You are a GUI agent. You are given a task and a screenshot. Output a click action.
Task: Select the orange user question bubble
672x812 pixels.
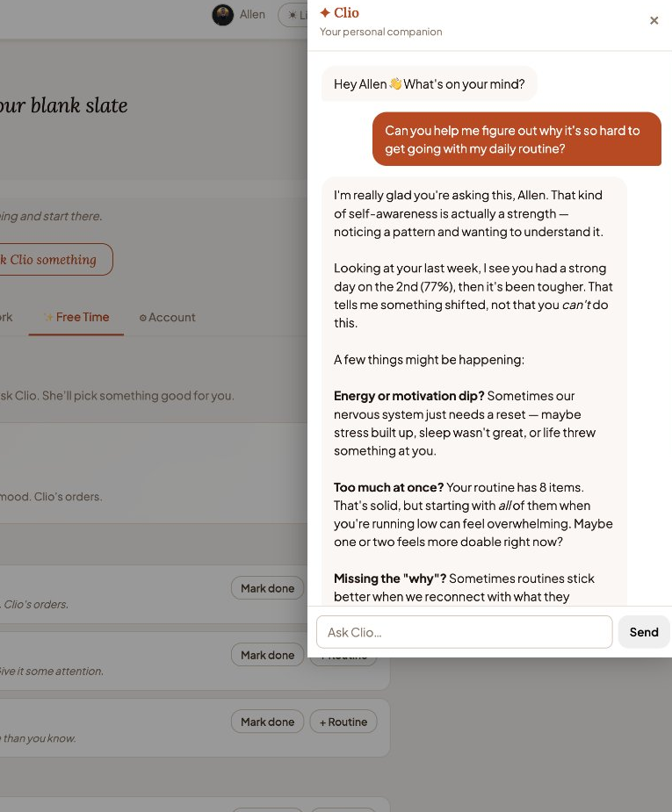pyautogui.click(x=517, y=140)
